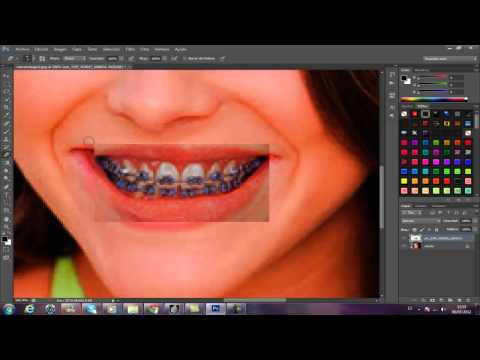Click the zoom percentage field in status bar

22,300
